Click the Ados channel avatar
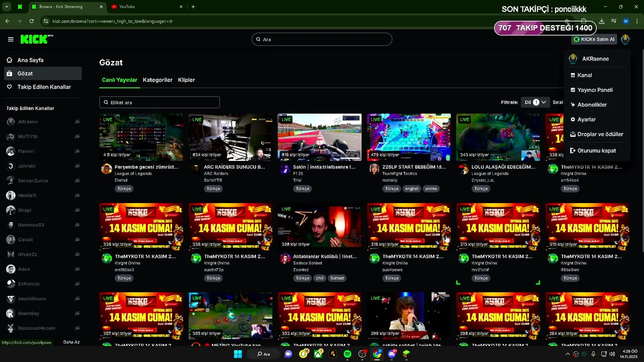The image size is (644, 362). [10, 269]
